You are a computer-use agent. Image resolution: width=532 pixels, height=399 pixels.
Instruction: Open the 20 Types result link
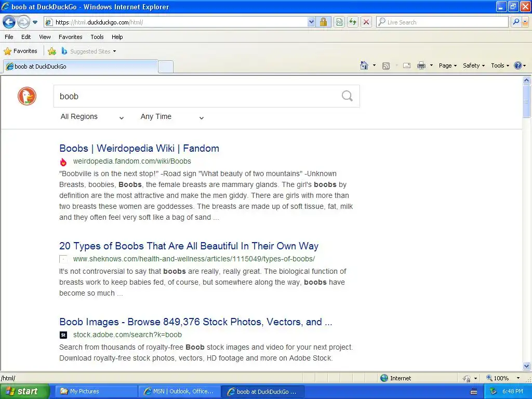[x=189, y=246]
